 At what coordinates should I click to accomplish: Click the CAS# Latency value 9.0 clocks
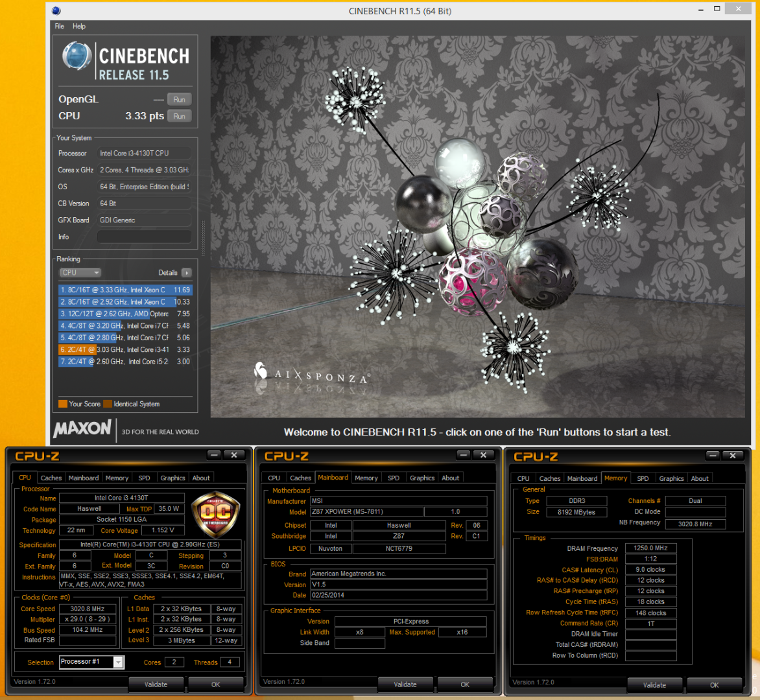point(650,569)
